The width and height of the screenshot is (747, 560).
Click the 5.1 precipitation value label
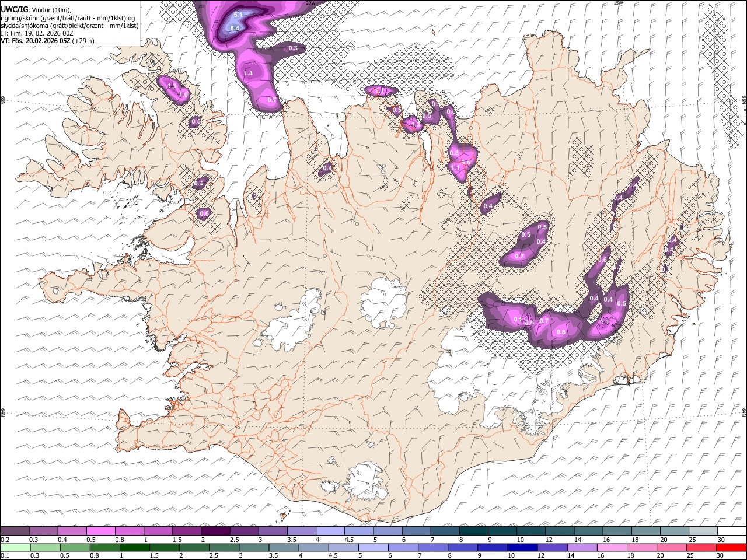click(x=238, y=14)
